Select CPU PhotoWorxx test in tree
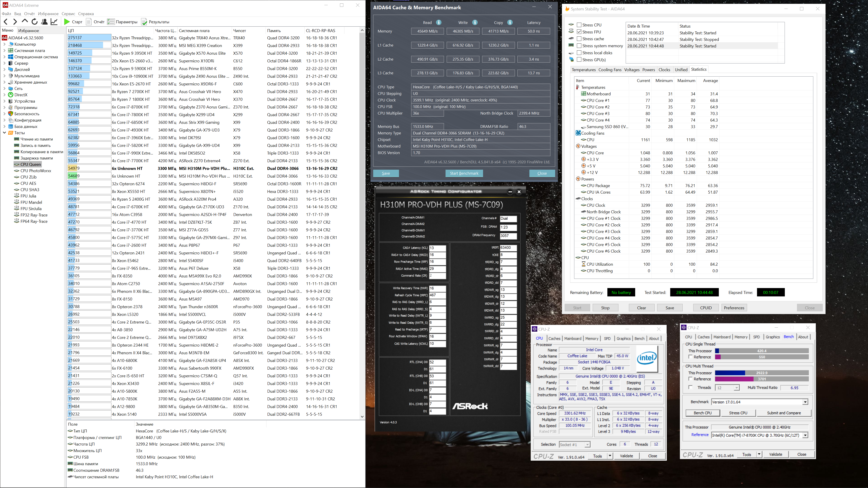This screenshot has height=488, width=868. 36,171
